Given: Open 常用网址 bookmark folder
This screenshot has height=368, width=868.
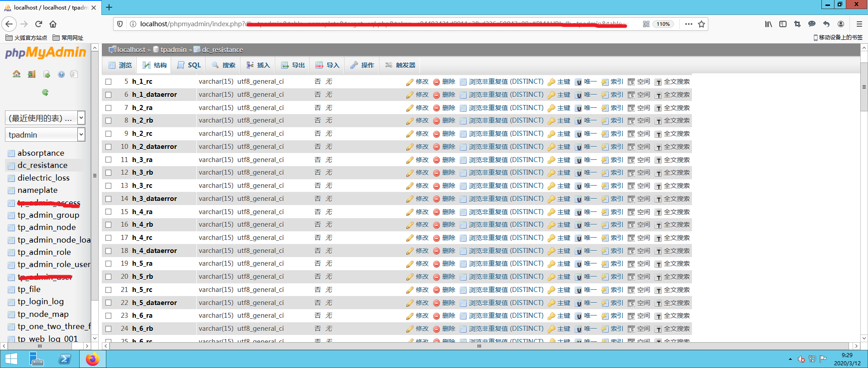Looking at the screenshot, I should pos(68,38).
